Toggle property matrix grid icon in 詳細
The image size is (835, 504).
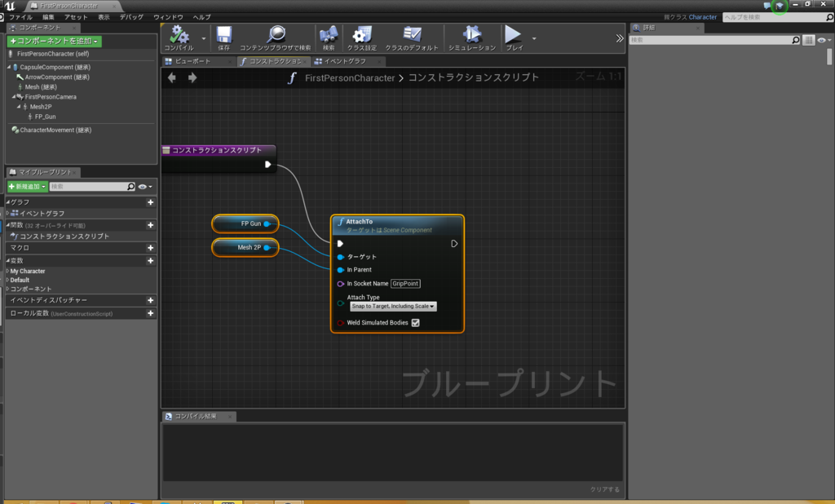(x=808, y=40)
